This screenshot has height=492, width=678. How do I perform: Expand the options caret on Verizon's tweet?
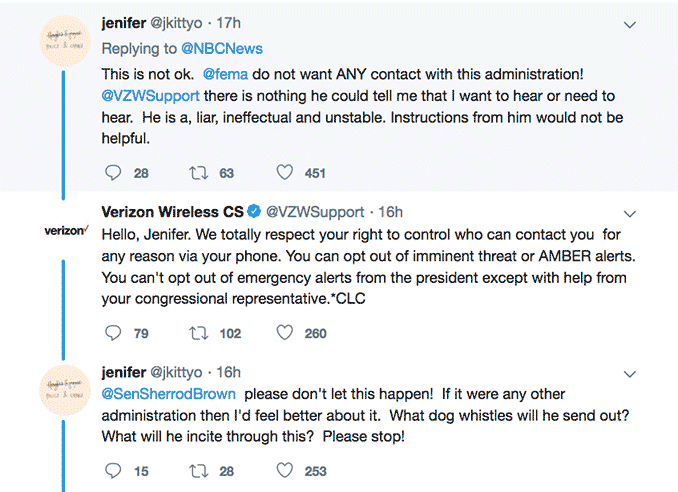click(x=630, y=213)
